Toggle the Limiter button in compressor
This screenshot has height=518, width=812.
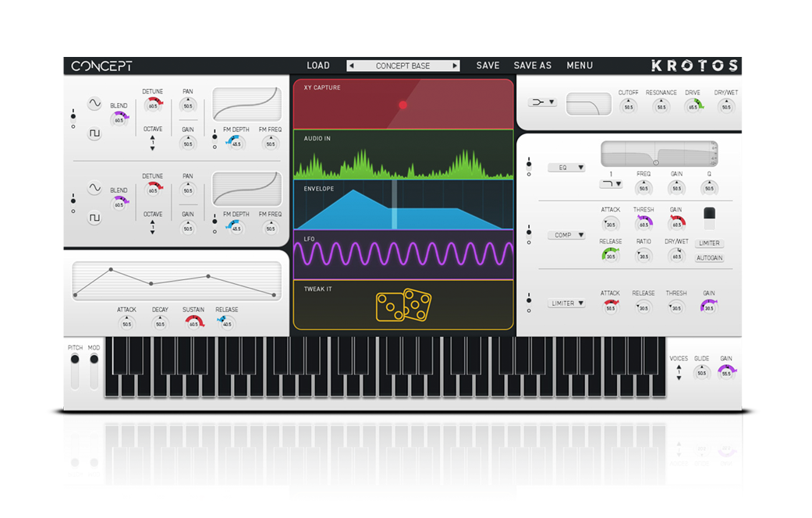[x=709, y=243]
